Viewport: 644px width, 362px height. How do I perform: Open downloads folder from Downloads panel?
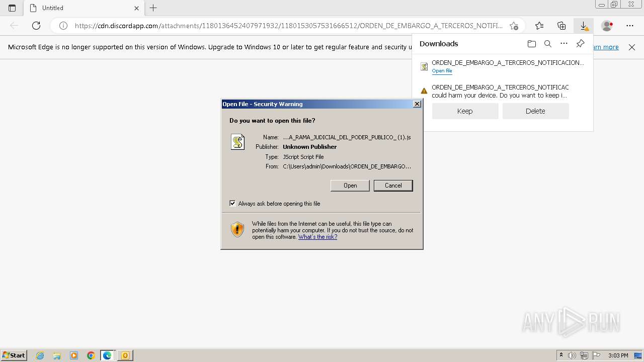click(x=532, y=44)
